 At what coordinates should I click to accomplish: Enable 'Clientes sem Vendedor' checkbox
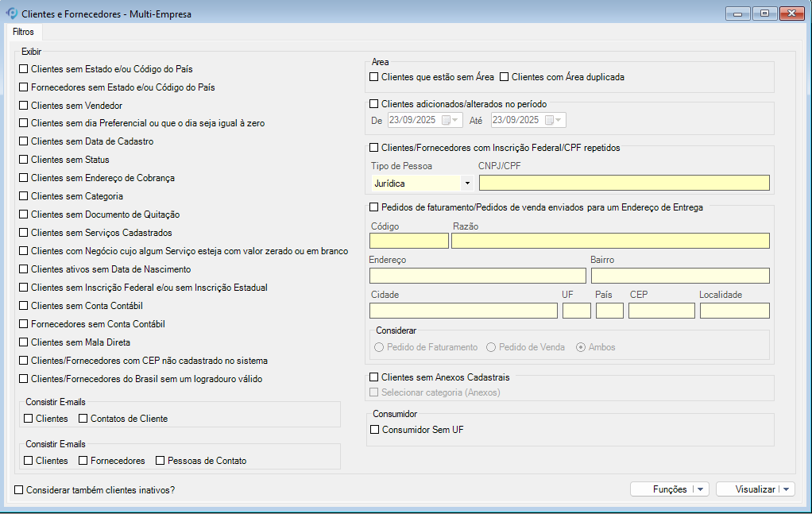pyautogui.click(x=24, y=105)
